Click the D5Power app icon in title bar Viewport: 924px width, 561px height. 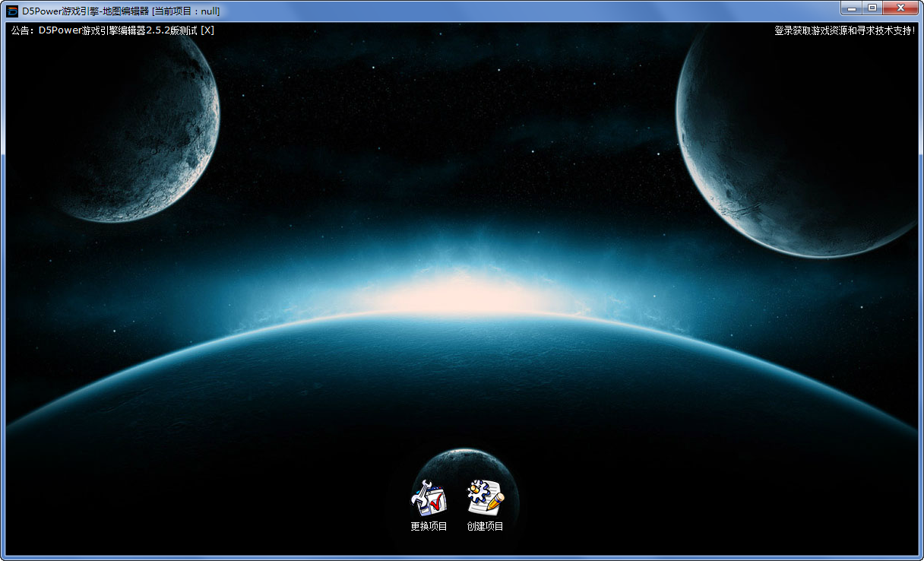pyautogui.click(x=12, y=11)
